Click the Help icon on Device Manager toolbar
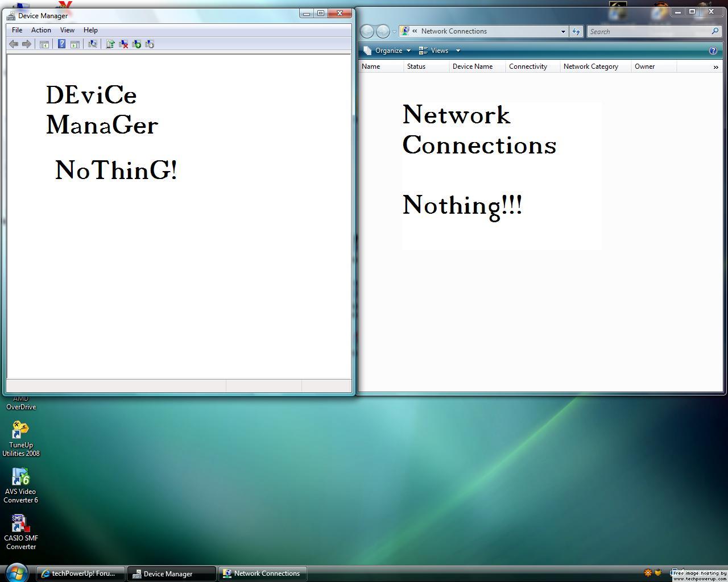This screenshot has height=582, width=728. pyautogui.click(x=61, y=44)
